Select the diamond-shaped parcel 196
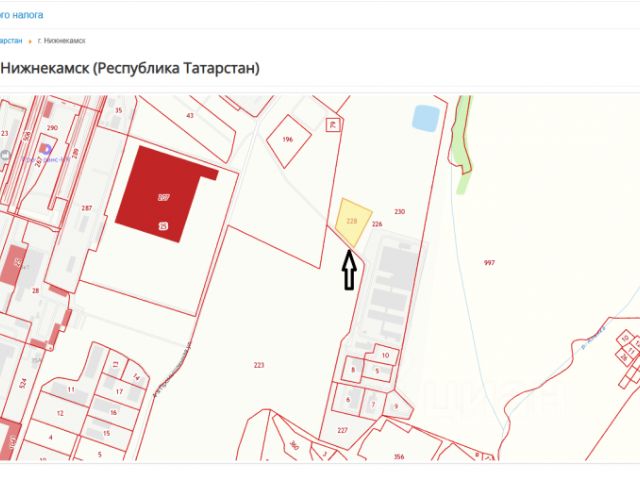This screenshot has width=640, height=480. click(x=289, y=141)
